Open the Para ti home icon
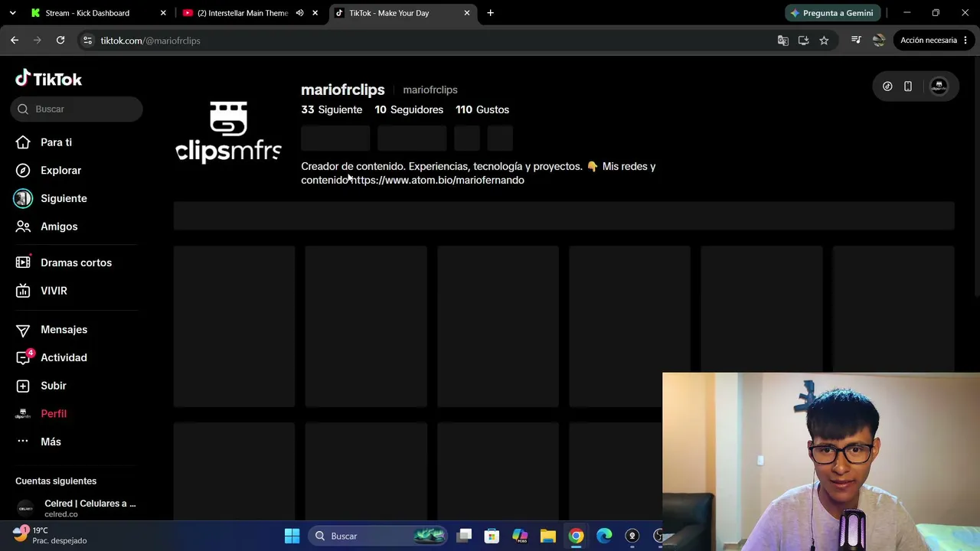 pyautogui.click(x=23, y=142)
